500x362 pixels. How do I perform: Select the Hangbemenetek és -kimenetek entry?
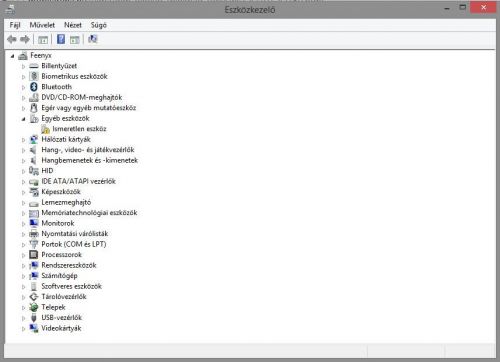point(89,160)
